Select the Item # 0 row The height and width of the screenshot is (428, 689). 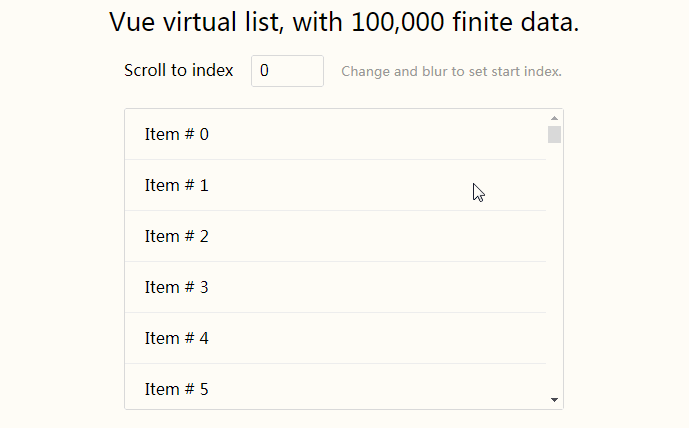pos(335,134)
